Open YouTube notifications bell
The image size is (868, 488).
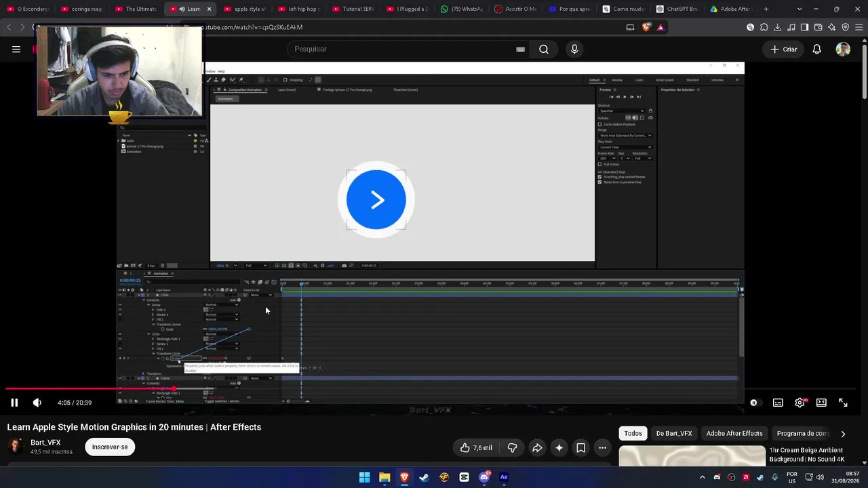(x=817, y=49)
